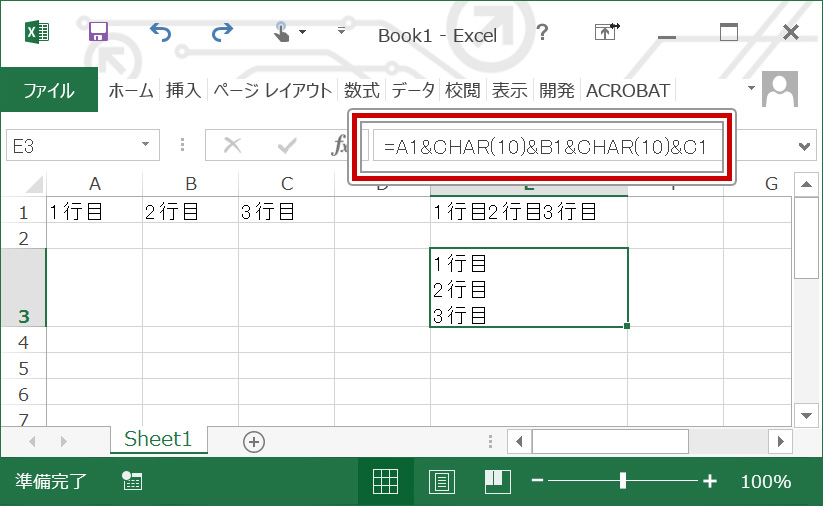Switch to Page Layout view
The height and width of the screenshot is (506, 823).
442,481
